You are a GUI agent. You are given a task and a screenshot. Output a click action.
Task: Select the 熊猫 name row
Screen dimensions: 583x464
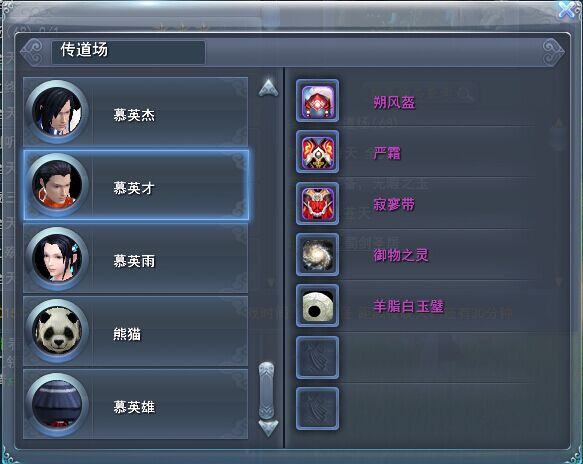(136, 331)
